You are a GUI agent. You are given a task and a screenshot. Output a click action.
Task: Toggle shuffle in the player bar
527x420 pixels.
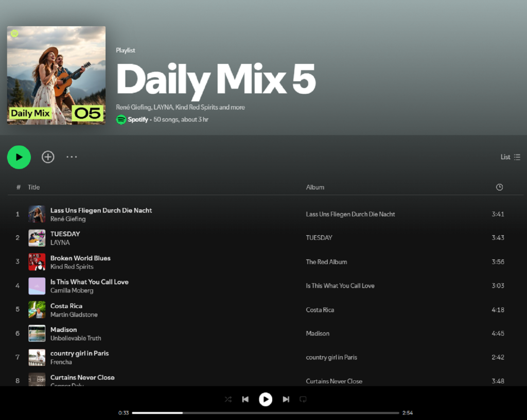click(x=228, y=399)
